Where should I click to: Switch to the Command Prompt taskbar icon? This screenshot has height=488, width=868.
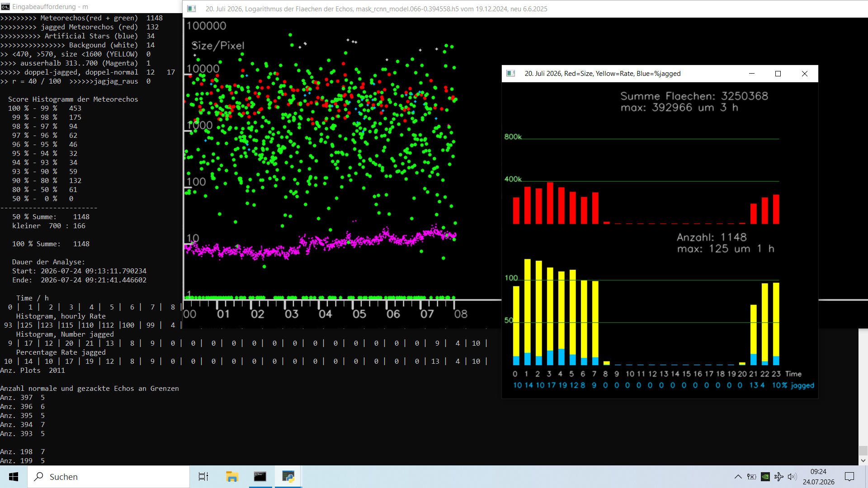click(260, 477)
